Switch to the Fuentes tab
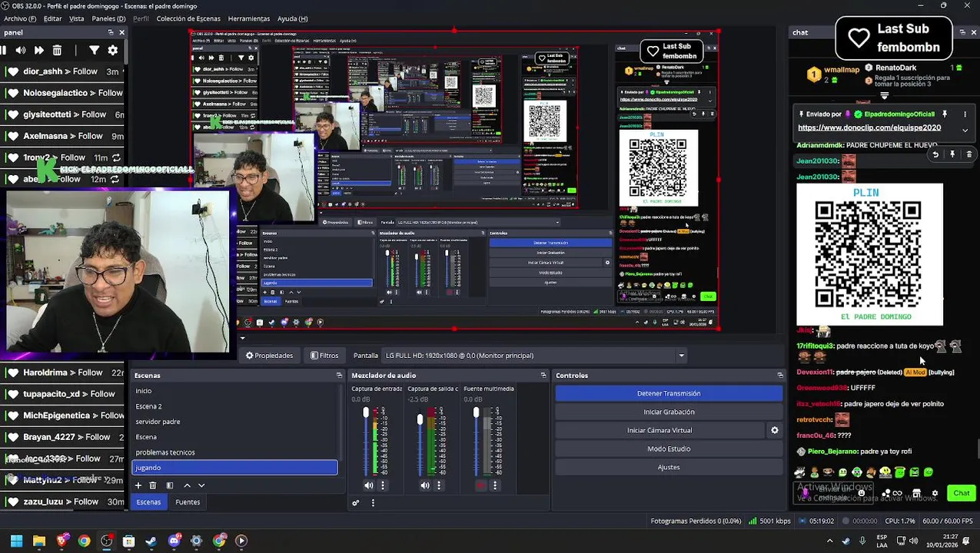This screenshot has height=553, width=980. click(188, 502)
